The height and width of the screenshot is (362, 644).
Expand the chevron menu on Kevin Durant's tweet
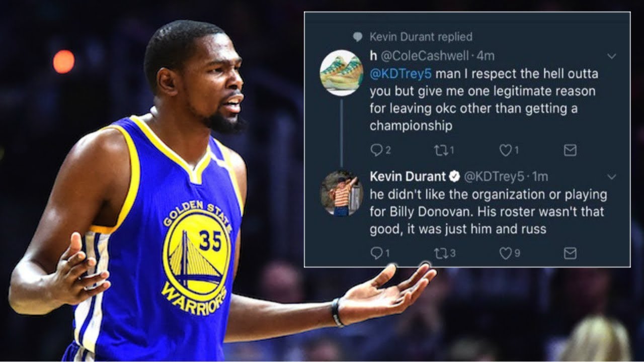(x=612, y=176)
